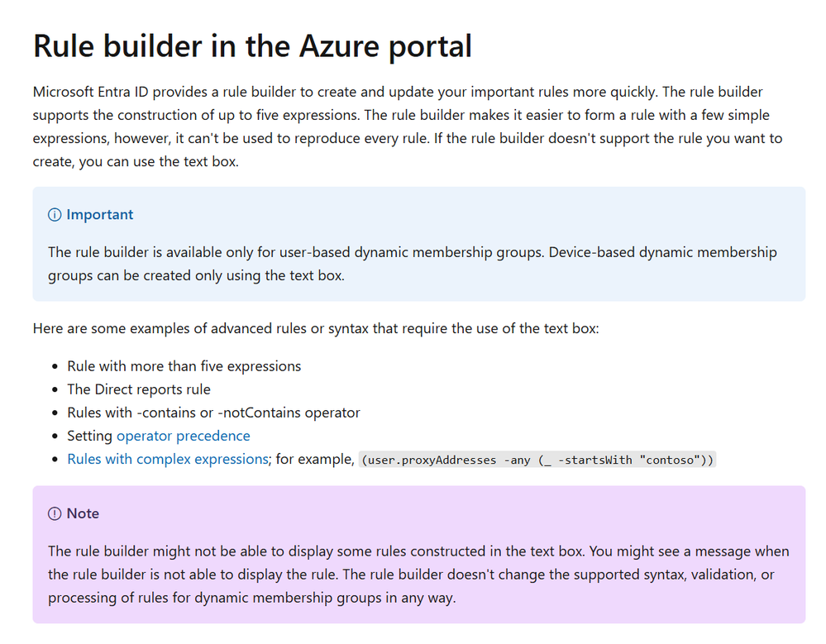Viewport: 826px width, 644px height.
Task: Click the Important info circle icon
Action: tap(55, 215)
